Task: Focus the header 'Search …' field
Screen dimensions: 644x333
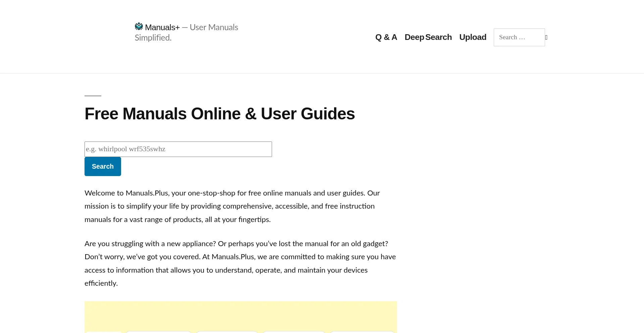Action: 519,37
